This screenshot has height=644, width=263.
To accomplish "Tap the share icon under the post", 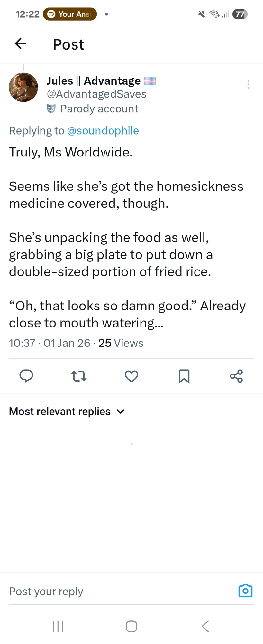I will click(236, 376).
